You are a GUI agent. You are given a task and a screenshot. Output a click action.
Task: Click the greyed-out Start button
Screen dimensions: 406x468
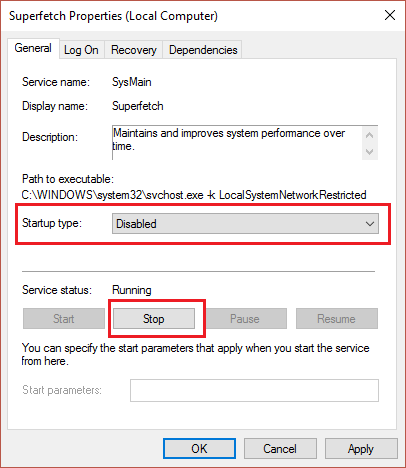[x=64, y=319]
